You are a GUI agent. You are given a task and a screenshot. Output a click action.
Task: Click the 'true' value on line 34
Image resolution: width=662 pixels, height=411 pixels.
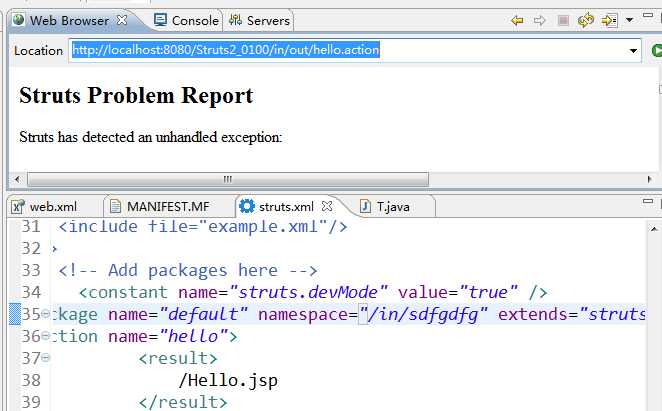[488, 292]
